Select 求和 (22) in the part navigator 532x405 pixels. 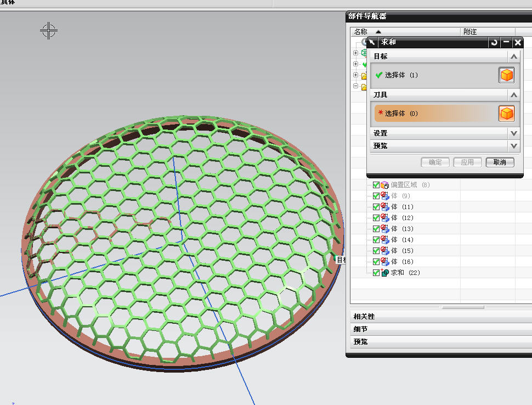coord(405,273)
